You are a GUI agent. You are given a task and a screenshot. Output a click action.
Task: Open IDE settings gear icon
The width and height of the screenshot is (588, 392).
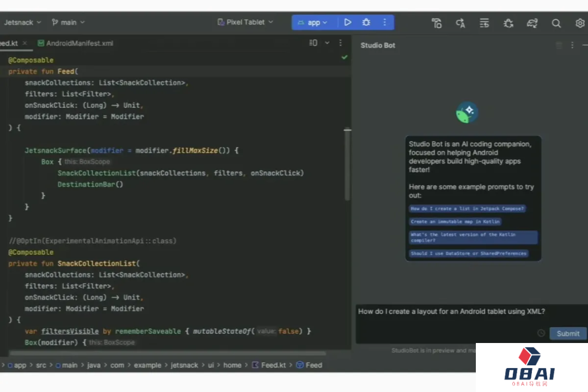580,23
